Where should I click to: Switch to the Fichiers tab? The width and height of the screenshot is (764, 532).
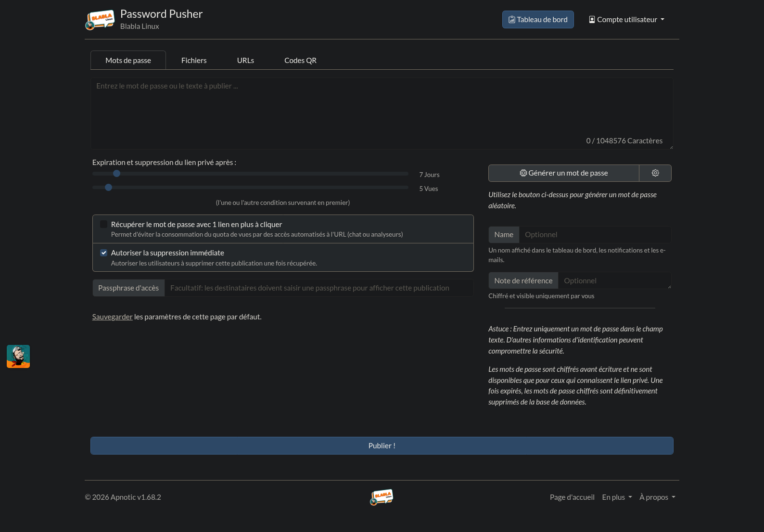pos(194,61)
